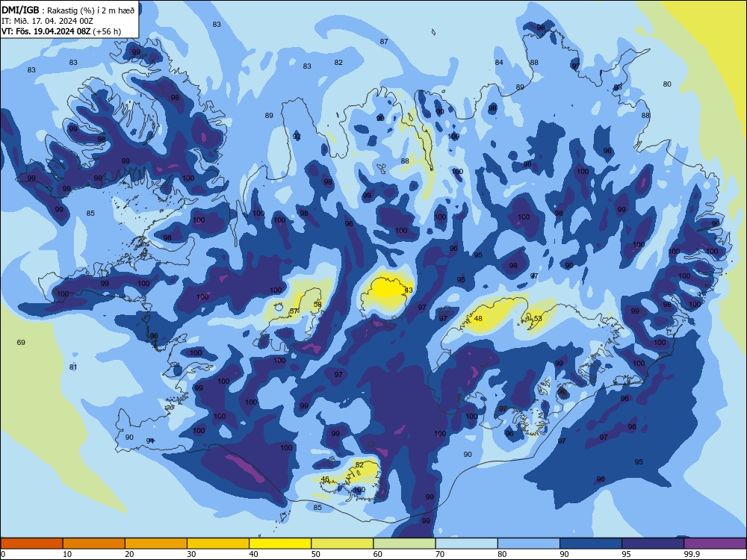Click the '40' legend tick label

[x=253, y=554]
